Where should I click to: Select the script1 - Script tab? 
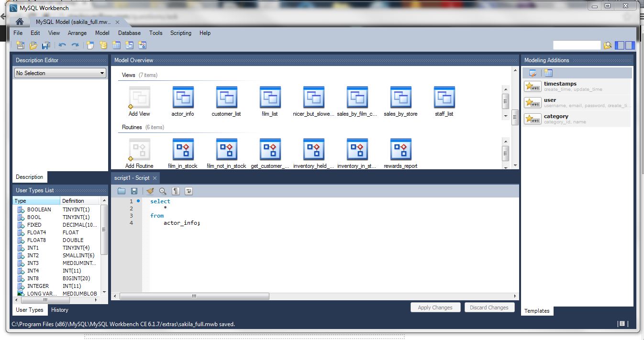tap(132, 178)
